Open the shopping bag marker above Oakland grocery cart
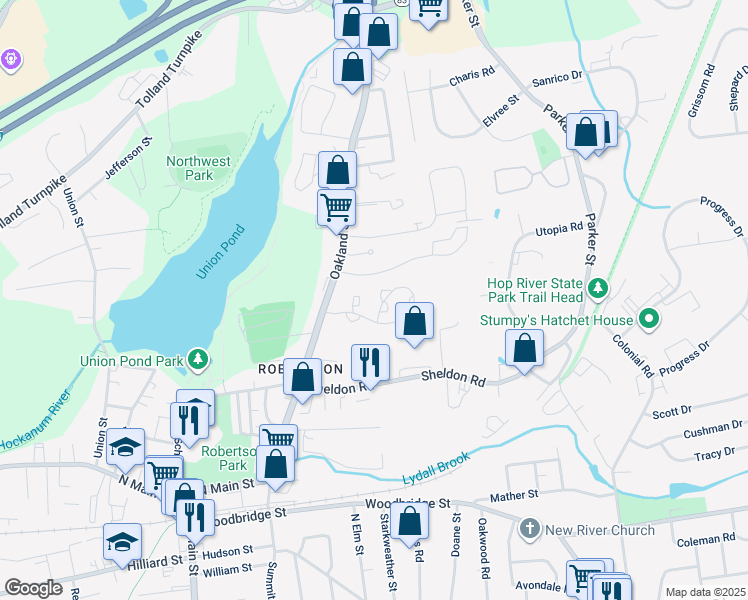 [x=337, y=170]
